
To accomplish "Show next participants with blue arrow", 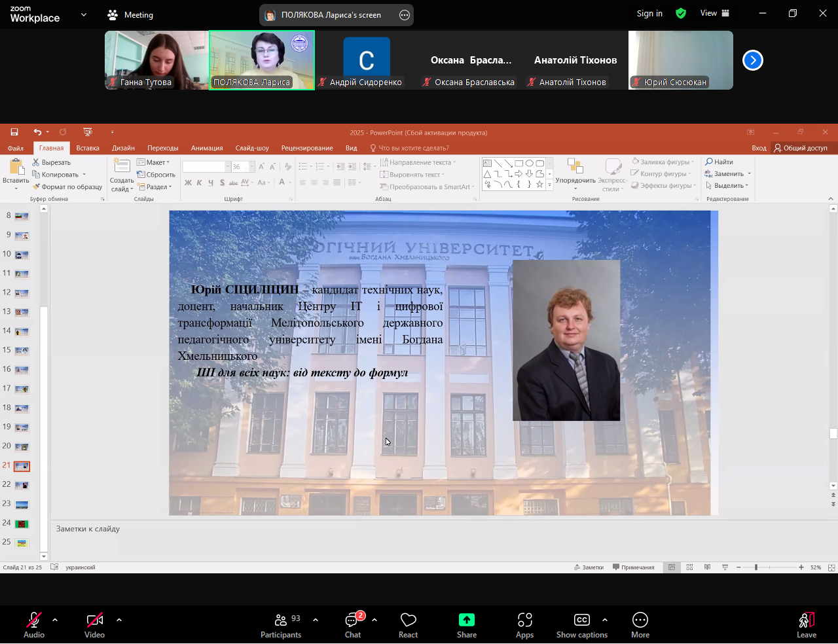I will [x=753, y=60].
